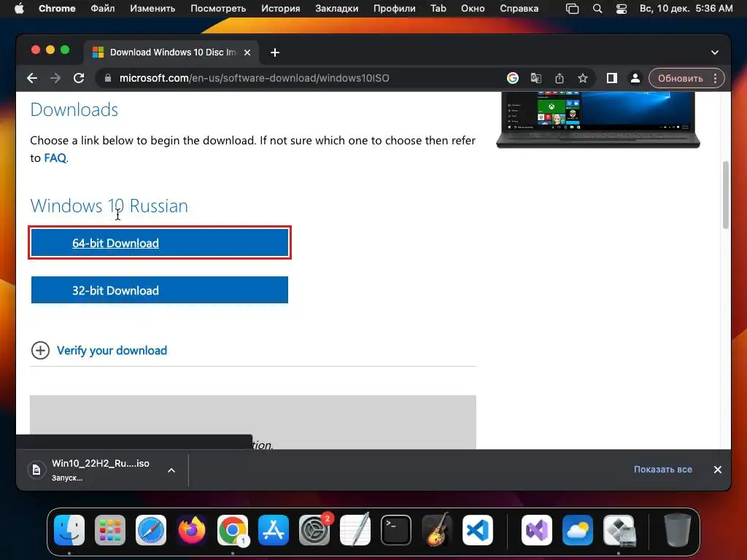Click the lock icon in address bar
The height and width of the screenshot is (560, 747).
click(x=108, y=78)
